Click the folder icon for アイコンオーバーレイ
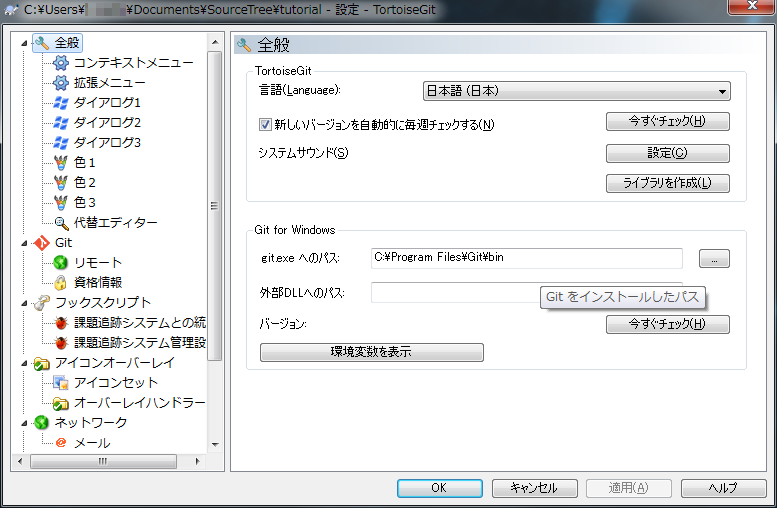Viewport: 777px width, 508px height. click(42, 363)
